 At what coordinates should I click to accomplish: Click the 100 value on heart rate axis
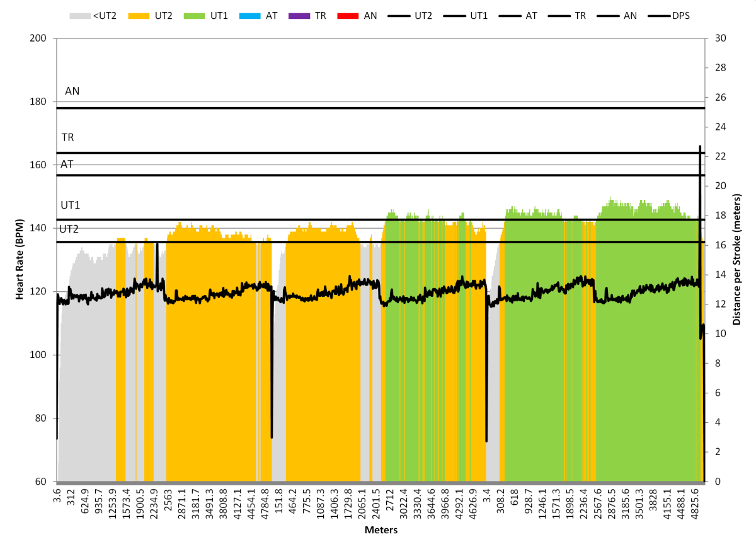click(38, 355)
